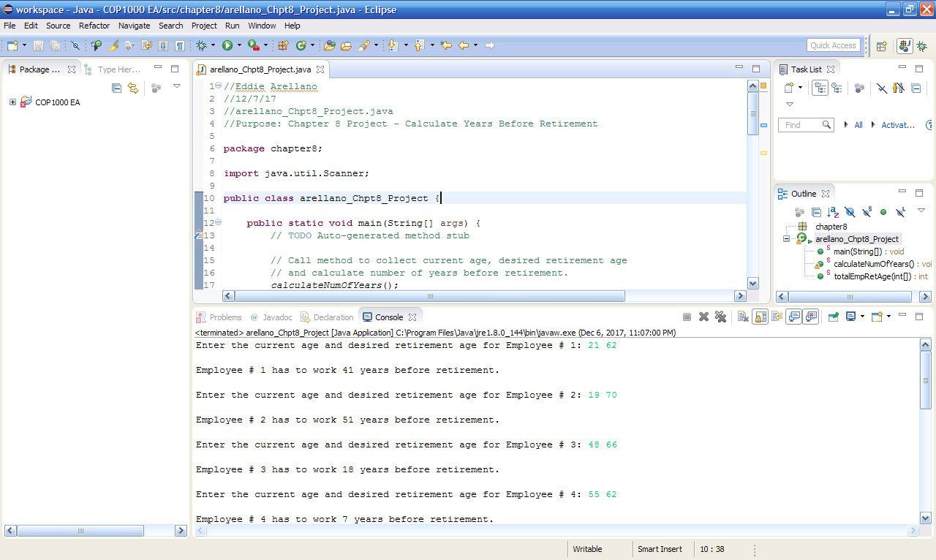Click the Task List Find field
This screenshot has height=560, width=936.
coord(806,125)
